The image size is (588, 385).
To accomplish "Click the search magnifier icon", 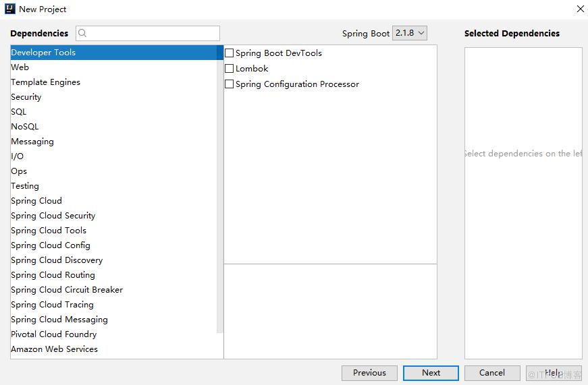I will click(x=82, y=33).
